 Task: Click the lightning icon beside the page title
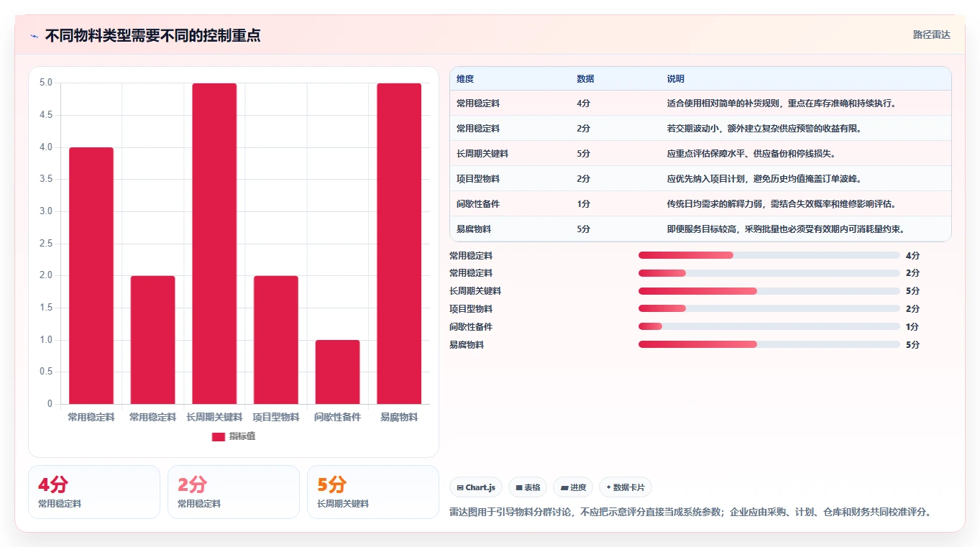tap(35, 35)
